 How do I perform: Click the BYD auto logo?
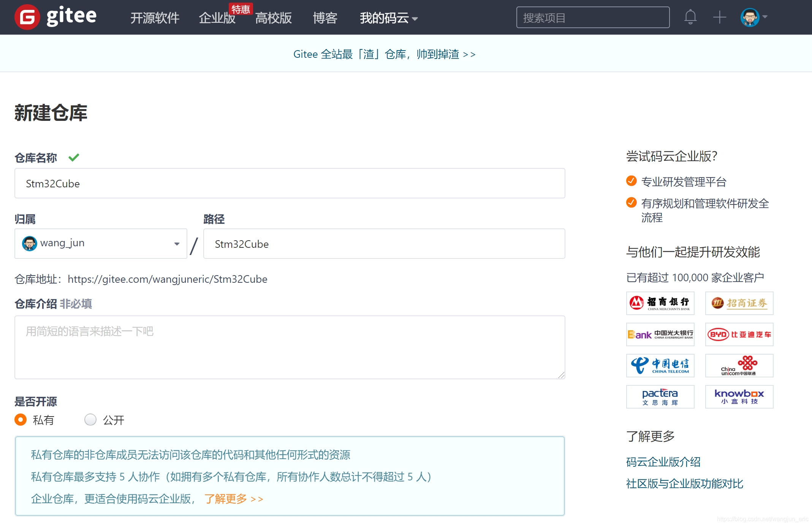(x=739, y=334)
